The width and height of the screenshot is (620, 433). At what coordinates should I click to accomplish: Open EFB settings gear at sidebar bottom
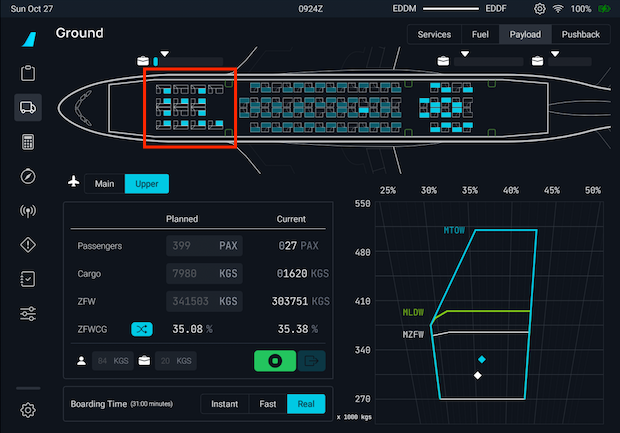pyautogui.click(x=28, y=409)
